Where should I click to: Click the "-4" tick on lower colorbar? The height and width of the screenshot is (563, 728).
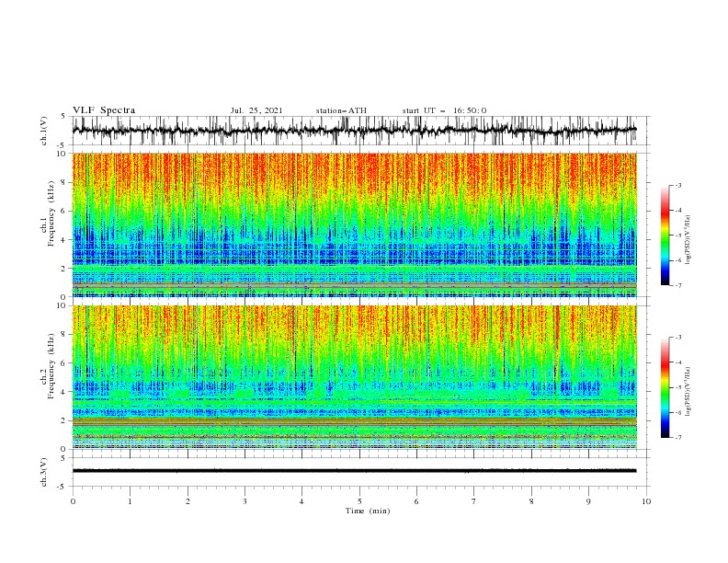point(677,362)
